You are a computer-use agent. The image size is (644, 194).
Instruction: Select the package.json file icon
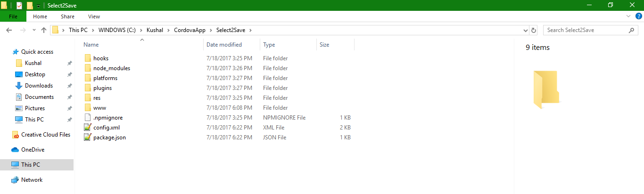[87, 137]
